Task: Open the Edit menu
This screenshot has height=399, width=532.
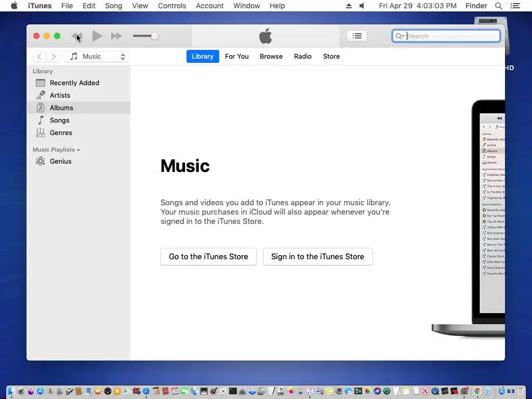Action: tap(89, 6)
